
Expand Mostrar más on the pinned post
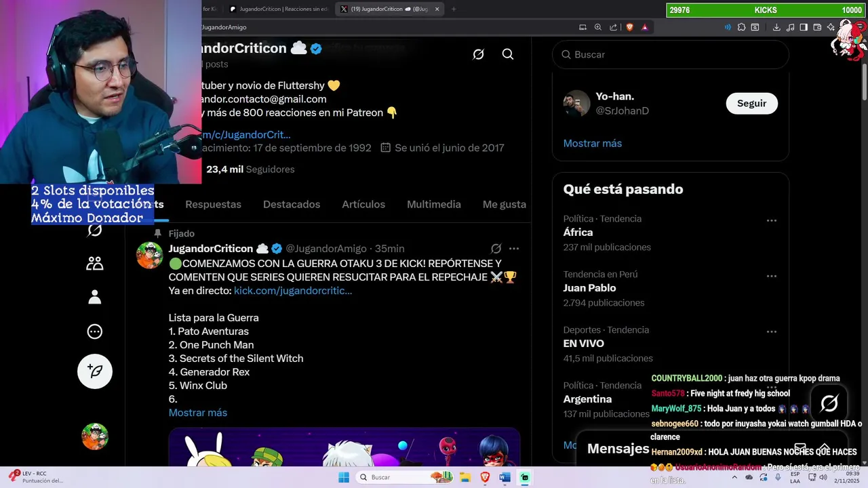pos(198,412)
